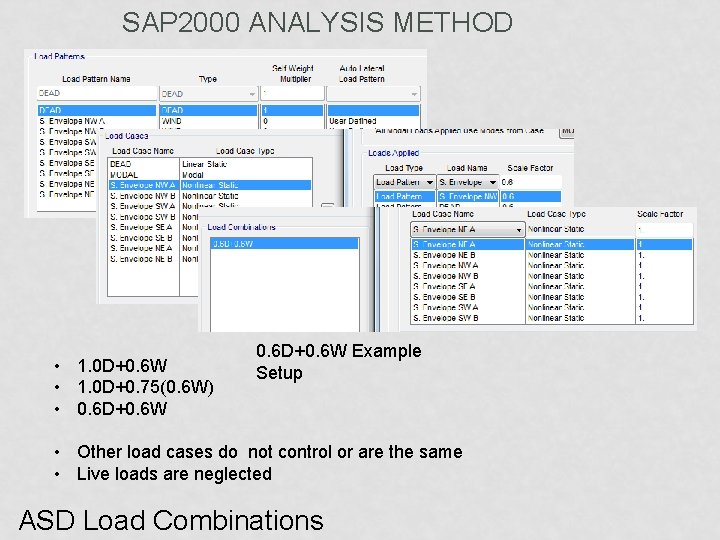The image size is (720, 540).
Task: Click the Scale Factor field showing 0.6 in Loads Applied
Action: pos(531,182)
